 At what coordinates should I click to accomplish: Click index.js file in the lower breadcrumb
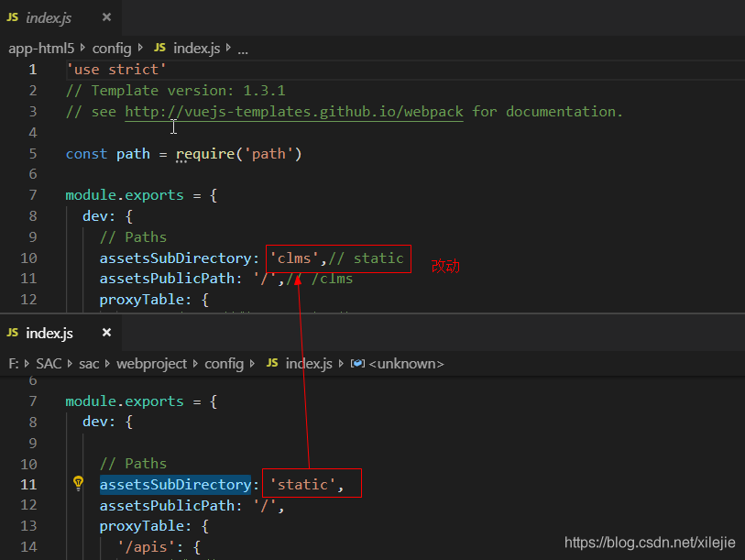[308, 364]
